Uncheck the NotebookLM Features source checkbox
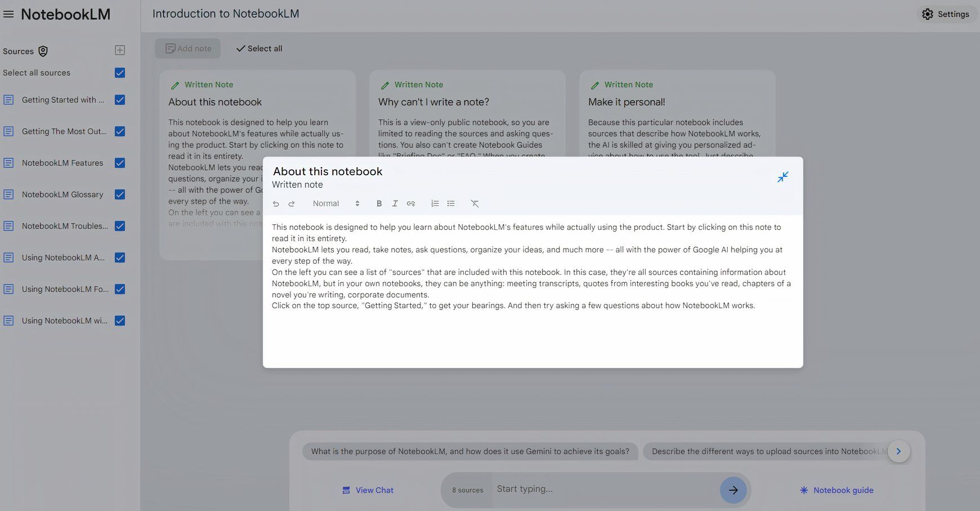980x511 pixels. coord(120,163)
